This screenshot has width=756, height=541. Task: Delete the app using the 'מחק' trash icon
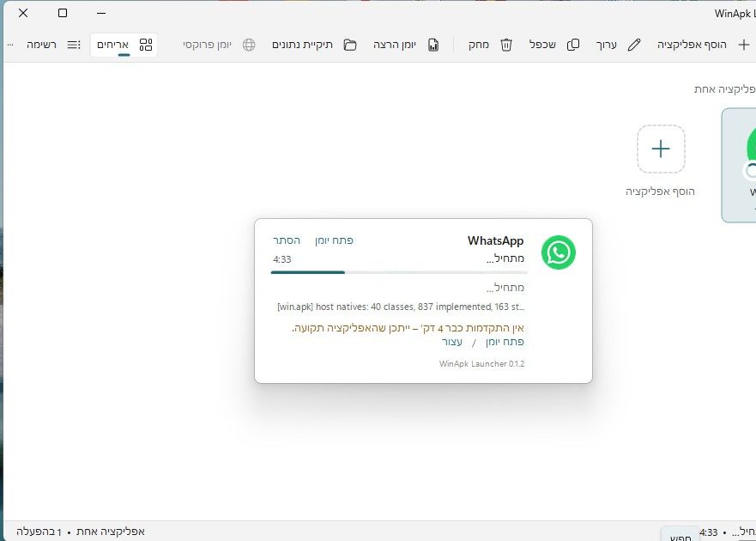click(x=505, y=45)
